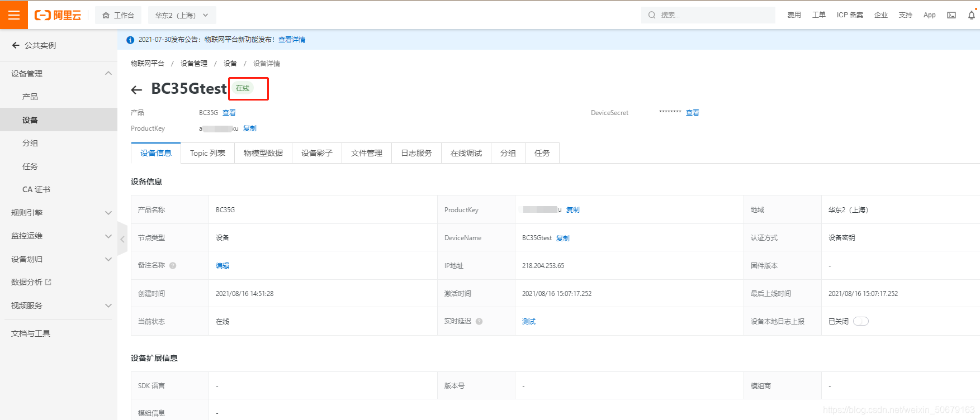The width and height of the screenshot is (980, 420).
Task: Go back to 公共实例
Action: (x=34, y=45)
